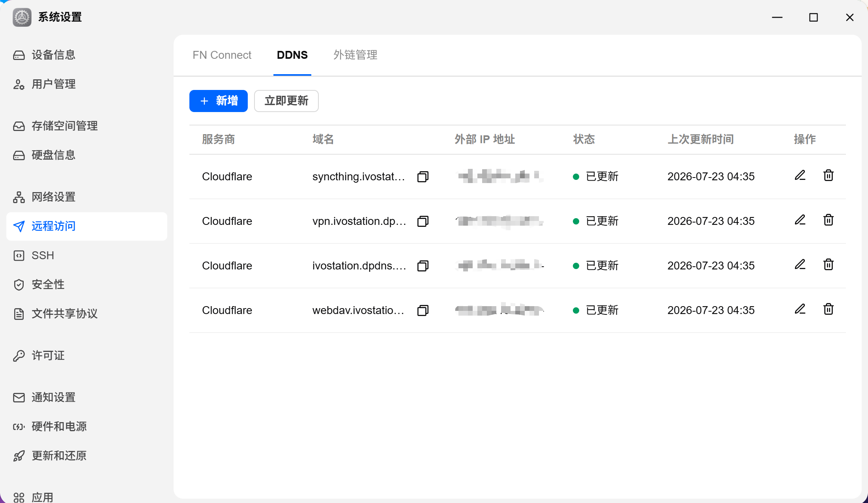Copy the vpn.ivostation domain name
Image resolution: width=868 pixels, height=503 pixels.
click(423, 221)
